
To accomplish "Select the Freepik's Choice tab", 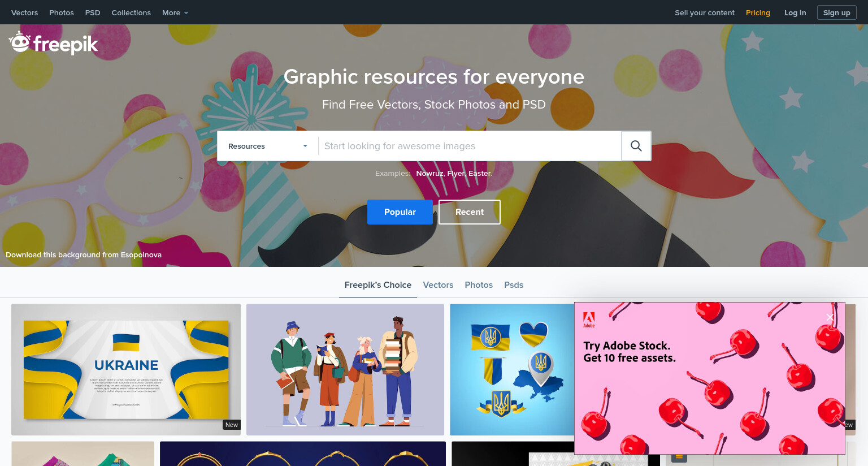I will [x=378, y=285].
